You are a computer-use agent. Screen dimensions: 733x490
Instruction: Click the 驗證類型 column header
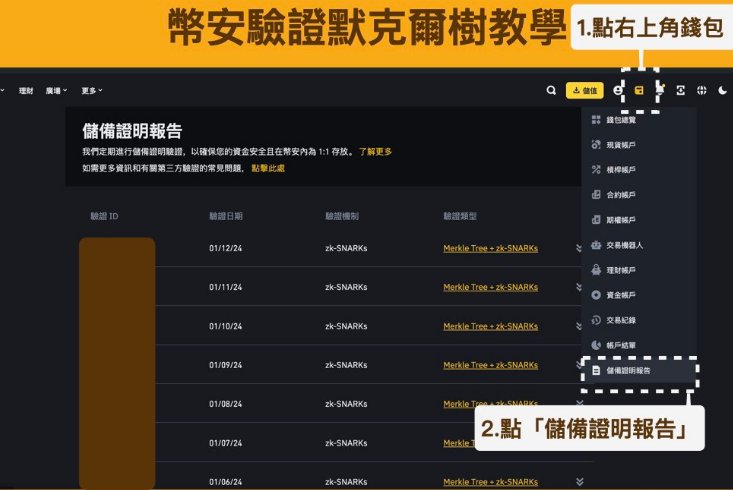tap(460, 216)
